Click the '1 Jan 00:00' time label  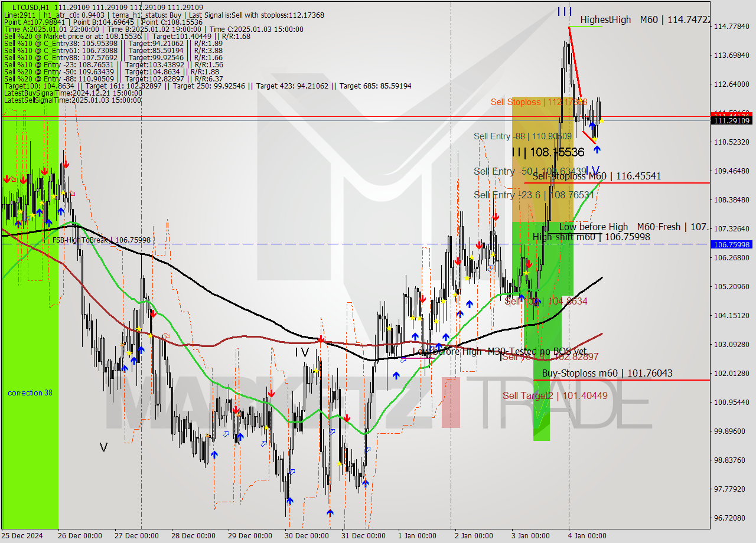tap(418, 536)
